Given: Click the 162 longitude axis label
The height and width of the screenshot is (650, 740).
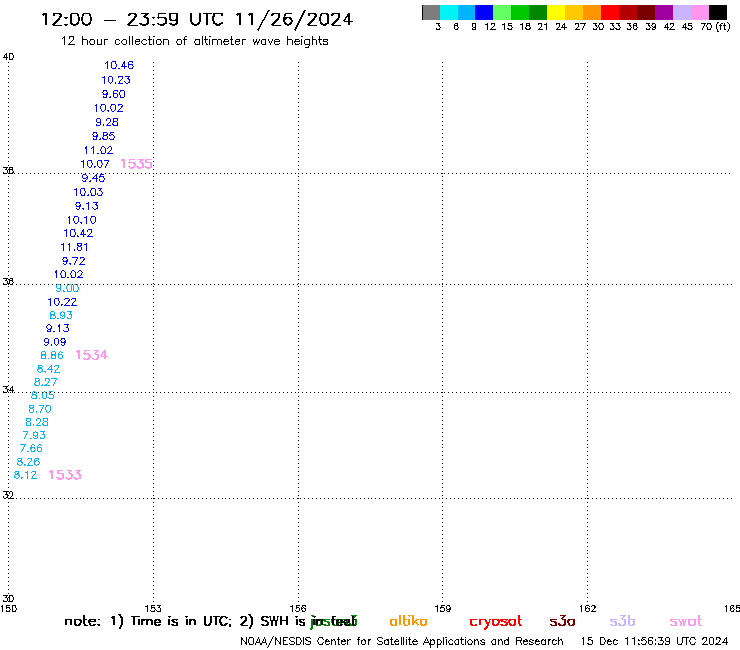Looking at the screenshot, I should click(x=588, y=608).
